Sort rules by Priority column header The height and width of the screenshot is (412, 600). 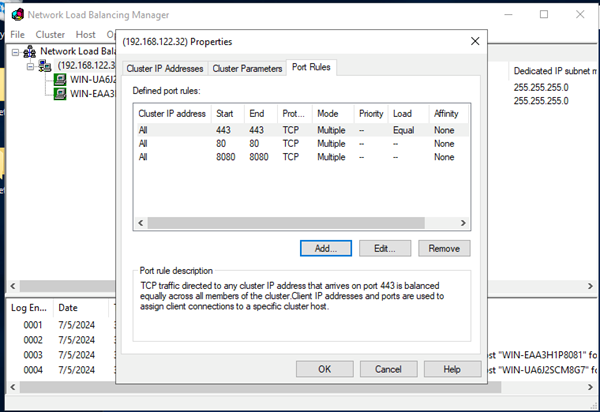pos(371,114)
